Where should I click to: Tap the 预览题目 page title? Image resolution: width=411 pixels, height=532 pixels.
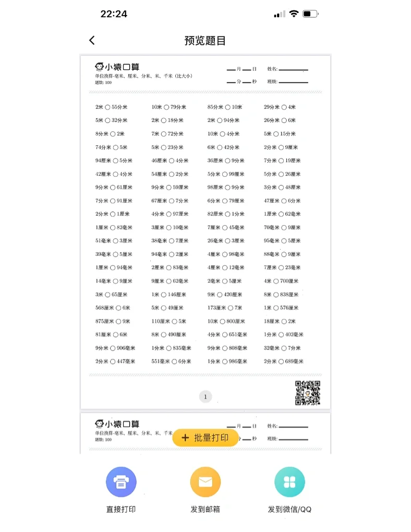pos(205,41)
